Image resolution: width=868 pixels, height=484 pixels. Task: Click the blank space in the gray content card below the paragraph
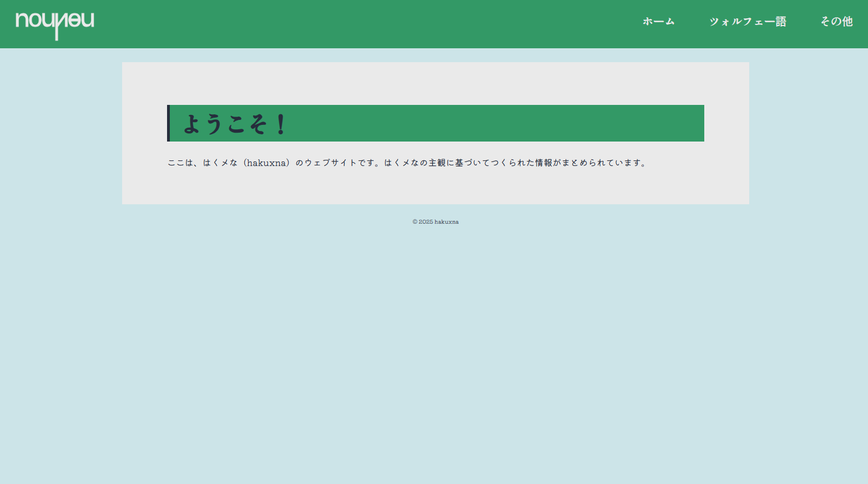[x=435, y=187]
